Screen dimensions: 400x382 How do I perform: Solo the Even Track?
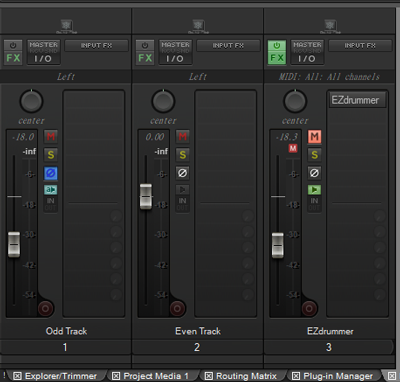coord(183,155)
